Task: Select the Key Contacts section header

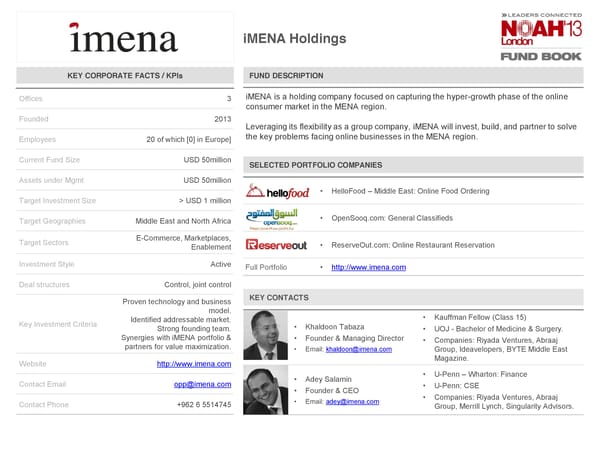Action: [x=279, y=298]
